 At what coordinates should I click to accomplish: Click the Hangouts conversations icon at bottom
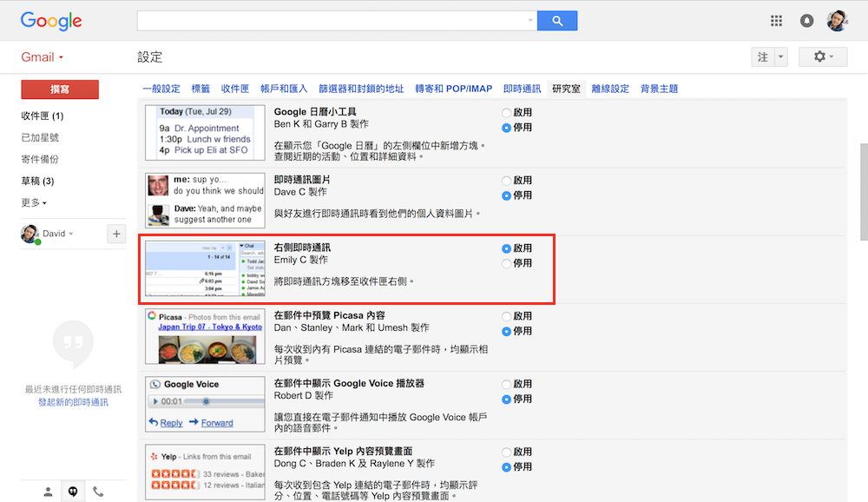tap(73, 492)
